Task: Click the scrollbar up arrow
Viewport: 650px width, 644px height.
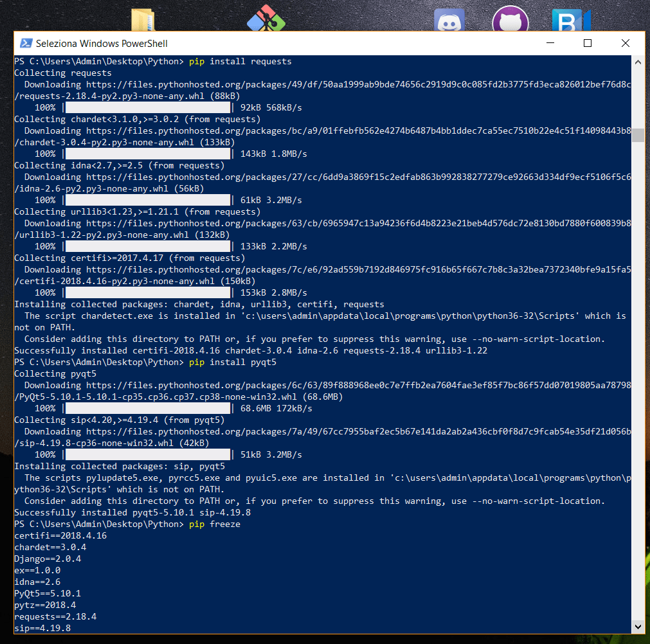Action: pyautogui.click(x=638, y=62)
